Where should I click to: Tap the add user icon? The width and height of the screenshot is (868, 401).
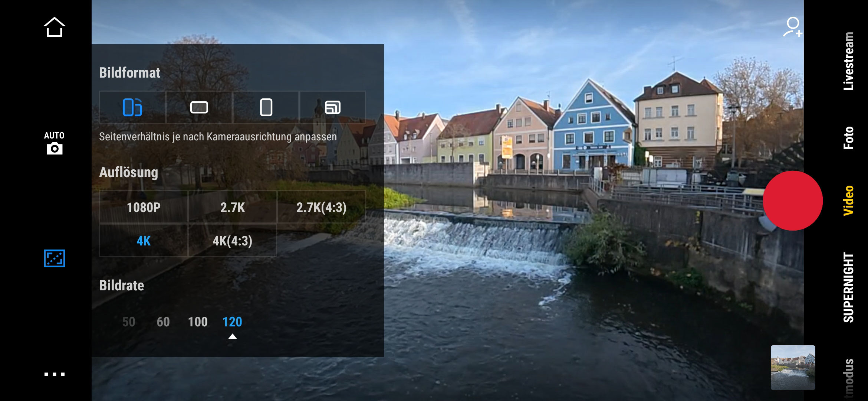coord(792,27)
